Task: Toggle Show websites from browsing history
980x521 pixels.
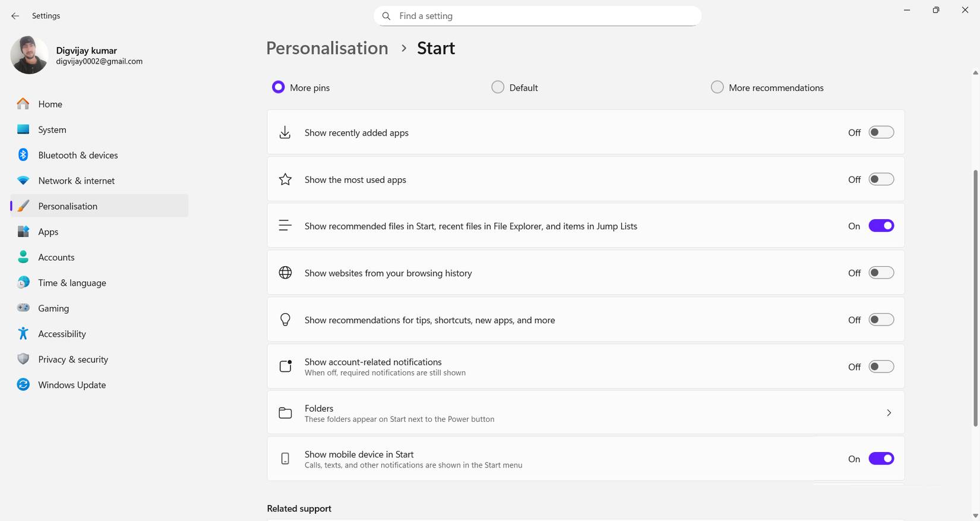Action: [881, 273]
